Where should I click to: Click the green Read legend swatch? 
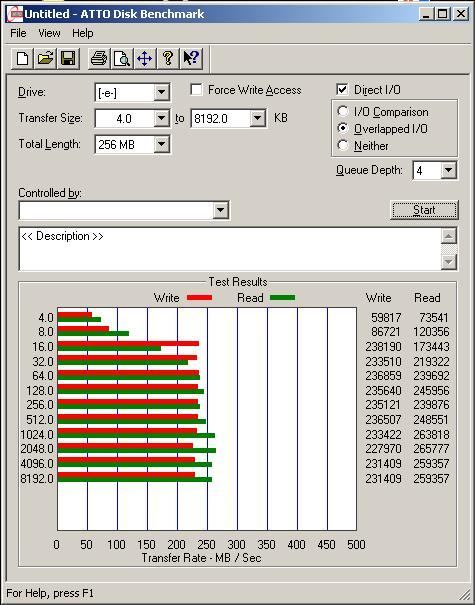click(x=282, y=297)
